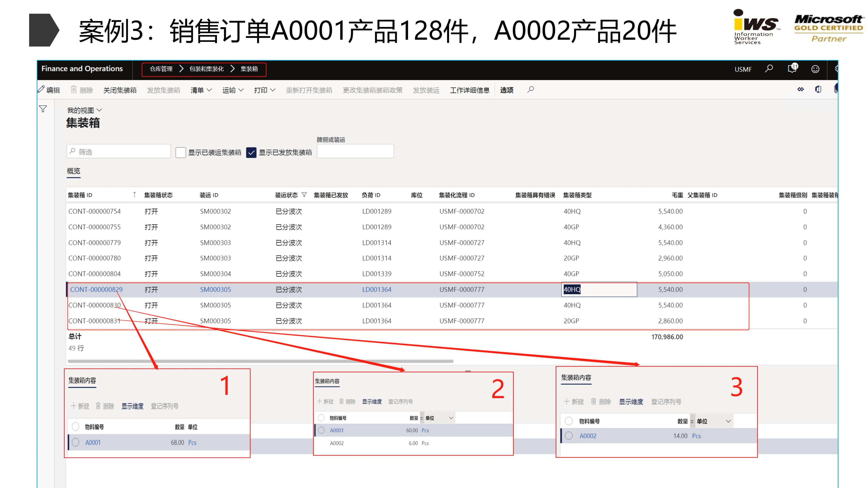Click 仓库管理 in the breadcrumb
This screenshot has width=868, height=488.
click(161, 69)
